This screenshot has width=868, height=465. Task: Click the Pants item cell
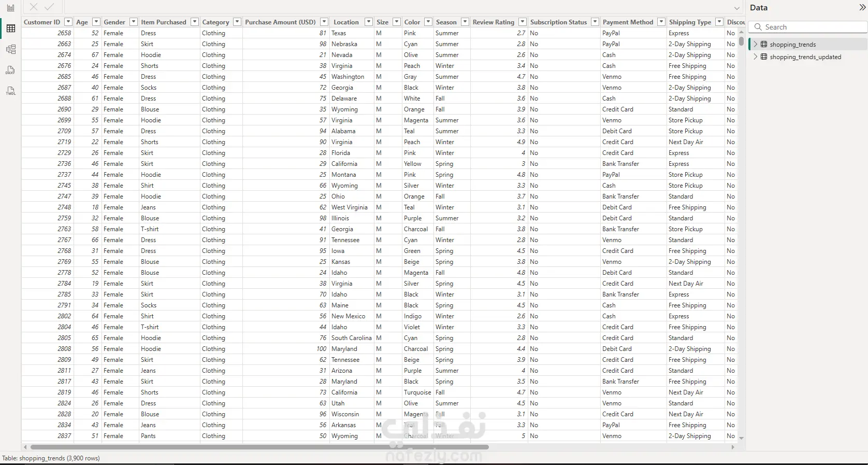(x=169, y=435)
